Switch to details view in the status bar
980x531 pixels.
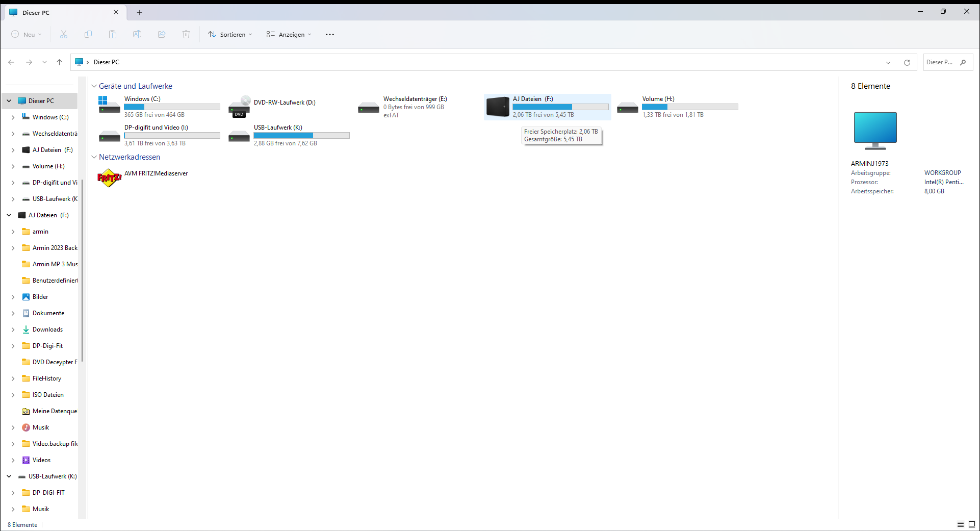[961, 524]
